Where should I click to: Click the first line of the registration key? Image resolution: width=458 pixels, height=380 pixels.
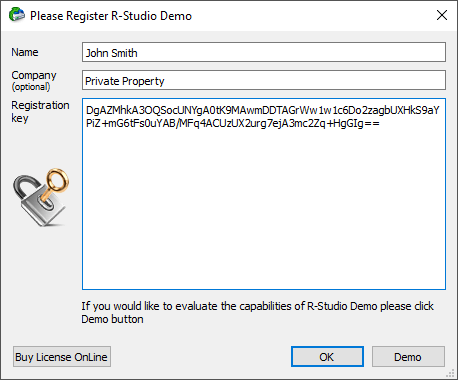(263, 110)
